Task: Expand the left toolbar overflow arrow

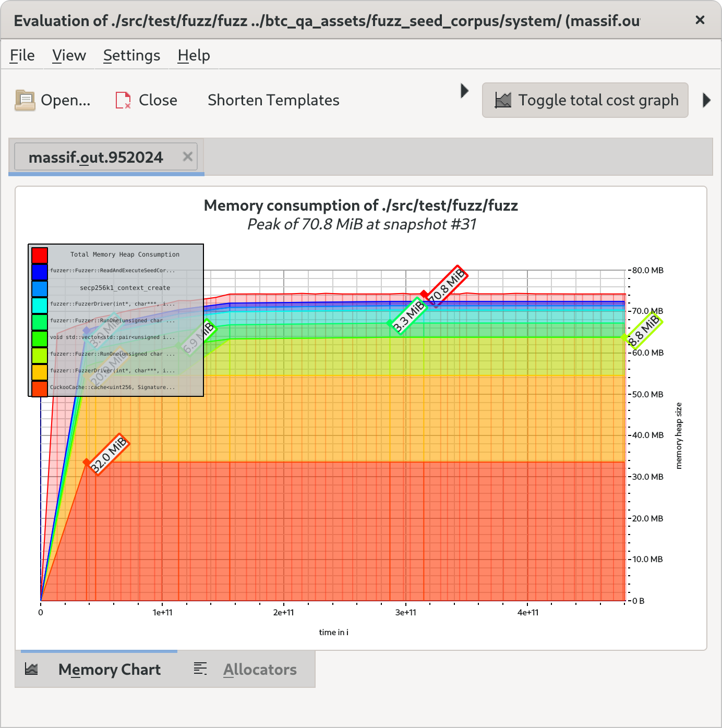Action: tap(465, 90)
